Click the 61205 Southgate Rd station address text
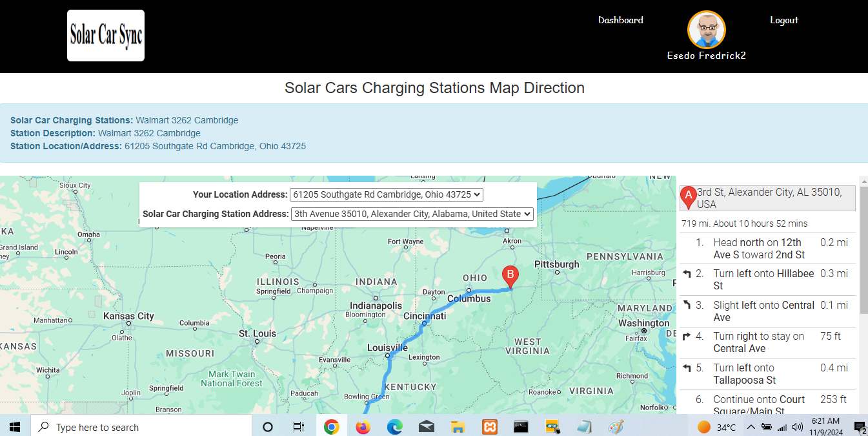 pyautogui.click(x=215, y=146)
